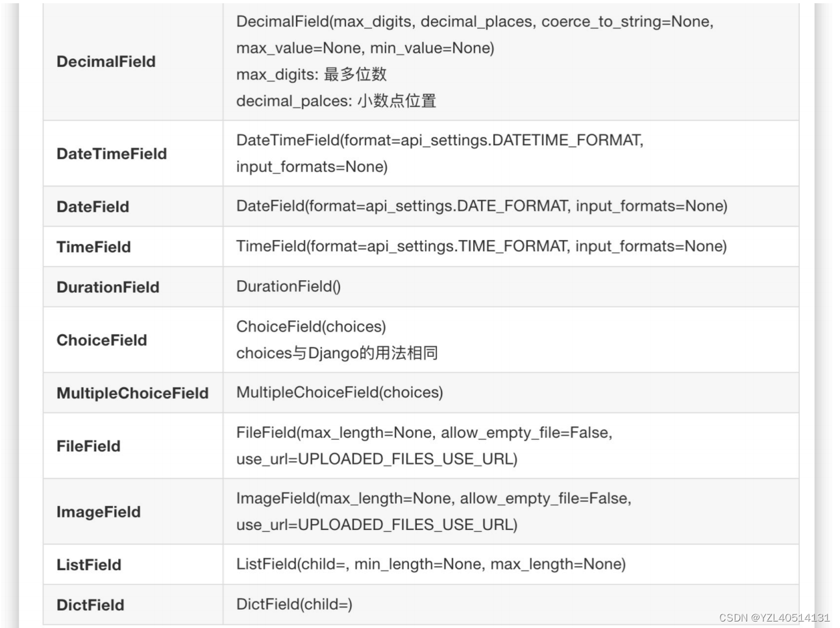Click the max_digits explanation line

pos(312,75)
